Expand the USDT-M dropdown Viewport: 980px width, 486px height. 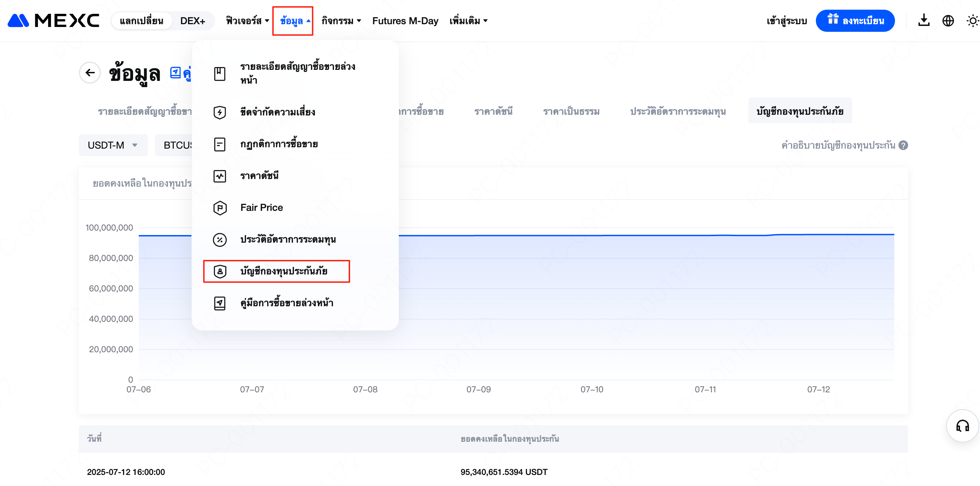113,145
